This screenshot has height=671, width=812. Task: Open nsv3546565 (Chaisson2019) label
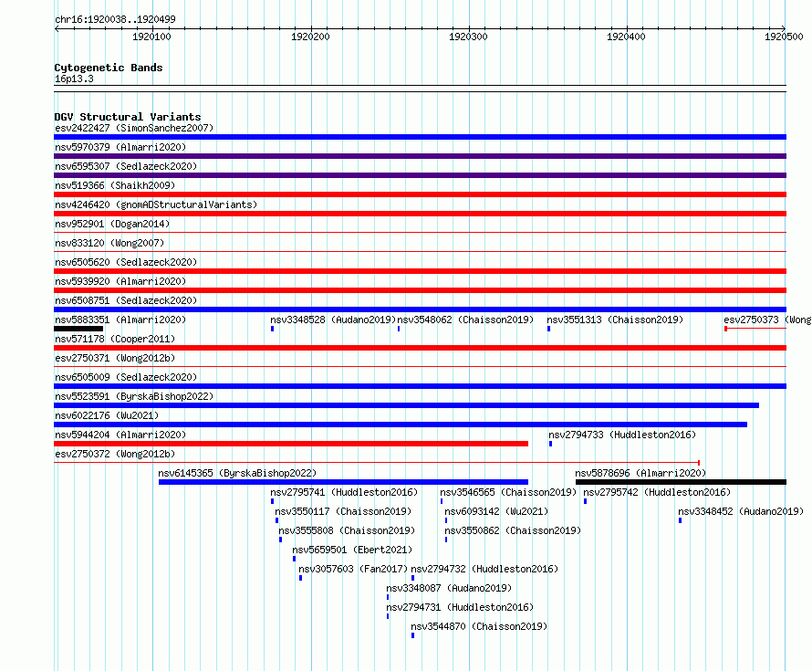pyautogui.click(x=508, y=492)
